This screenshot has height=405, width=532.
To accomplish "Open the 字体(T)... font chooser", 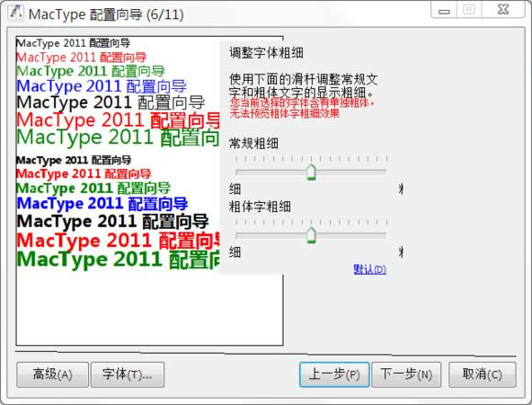I will tap(127, 375).
